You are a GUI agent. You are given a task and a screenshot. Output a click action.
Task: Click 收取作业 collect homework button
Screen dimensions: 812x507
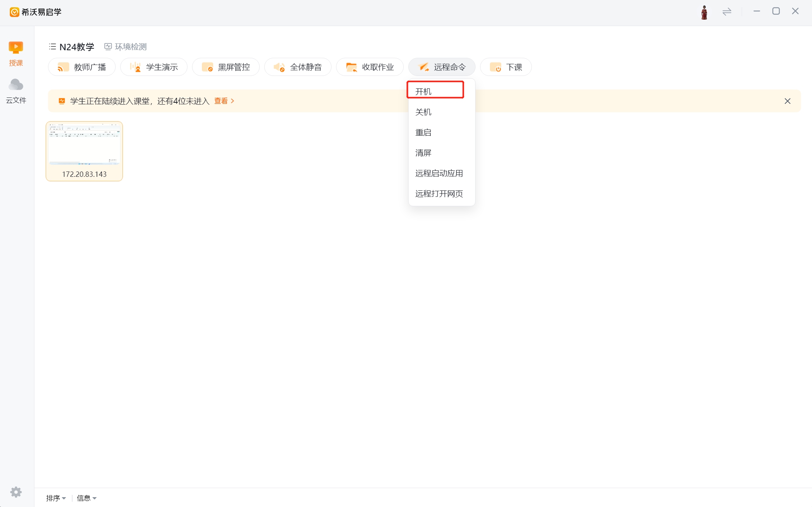(370, 67)
